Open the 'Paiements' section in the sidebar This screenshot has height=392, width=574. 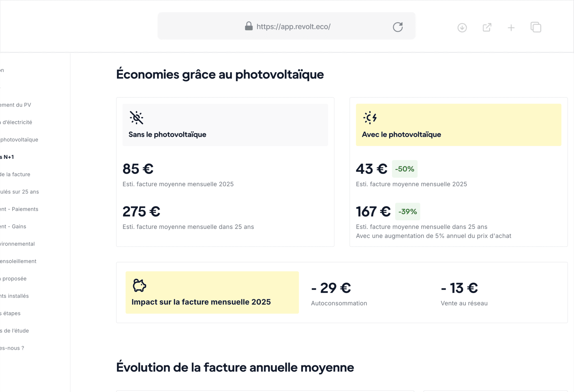click(x=19, y=209)
